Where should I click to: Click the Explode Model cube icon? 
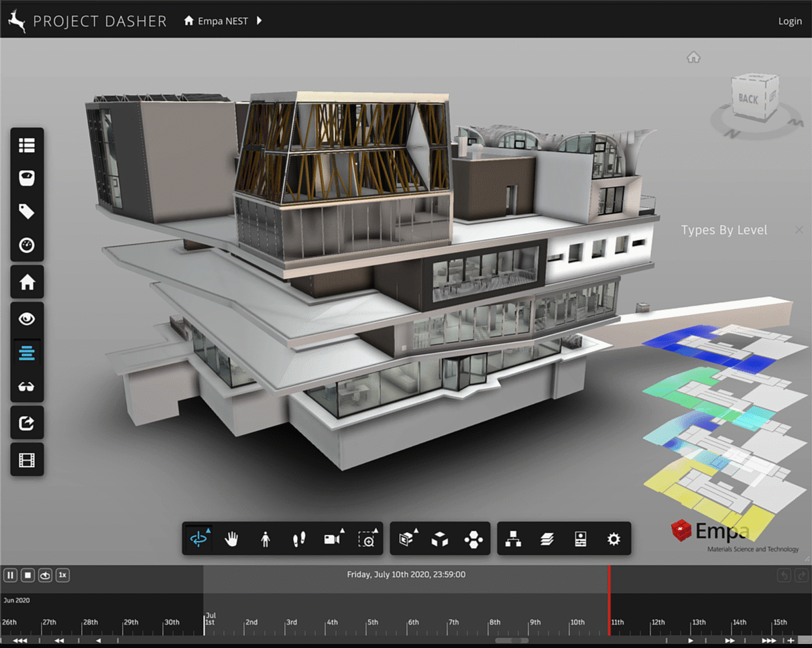(x=440, y=539)
